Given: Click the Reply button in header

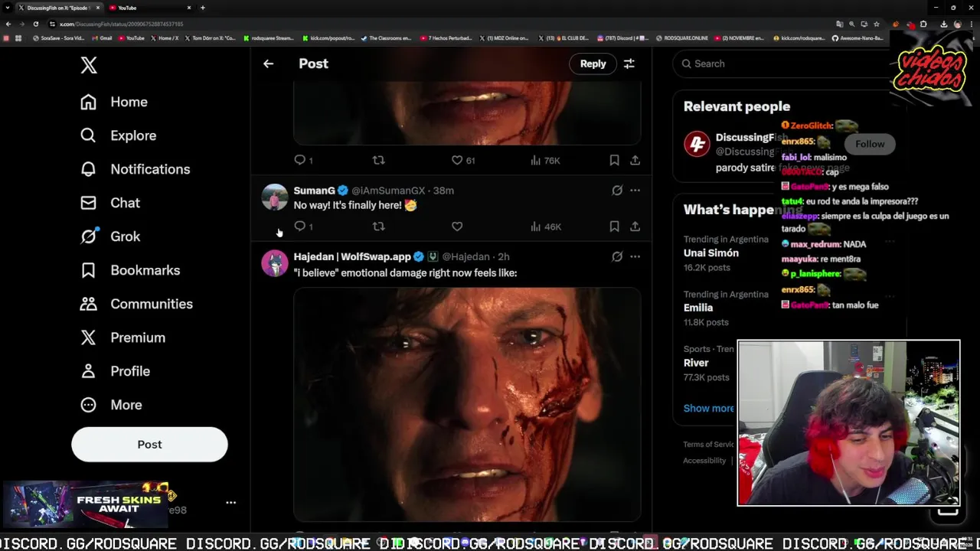Looking at the screenshot, I should point(593,64).
